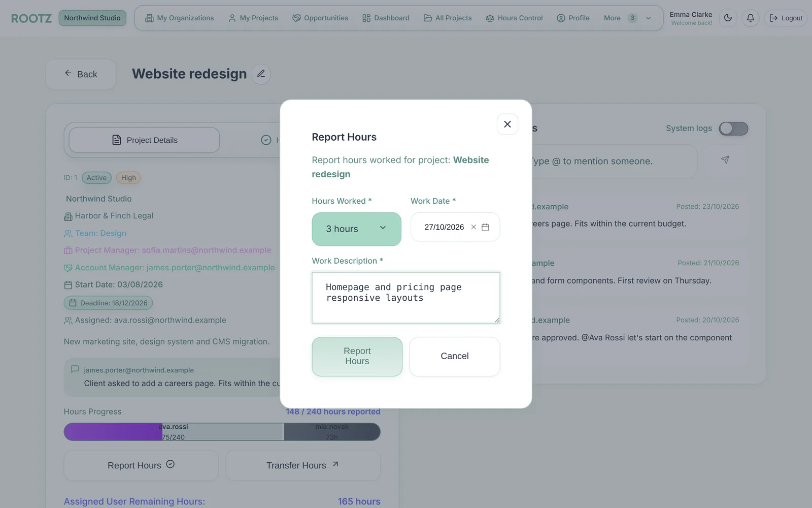Go to Hours Control menu item

point(514,18)
